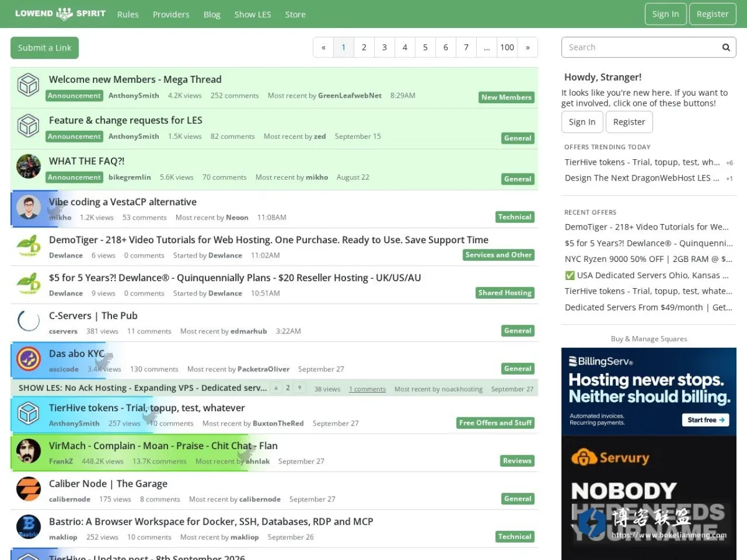The width and height of the screenshot is (747, 560).
Task: Visit the Store from the top navigation
Action: tap(295, 14)
